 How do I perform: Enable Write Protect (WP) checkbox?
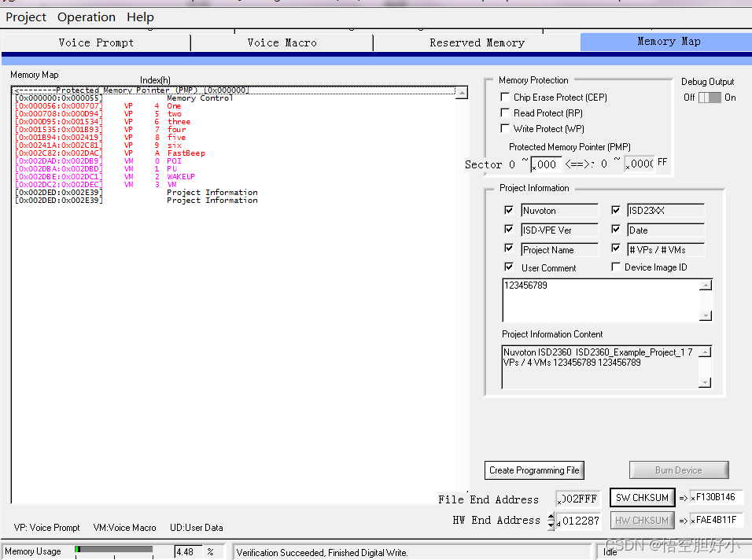coord(504,128)
